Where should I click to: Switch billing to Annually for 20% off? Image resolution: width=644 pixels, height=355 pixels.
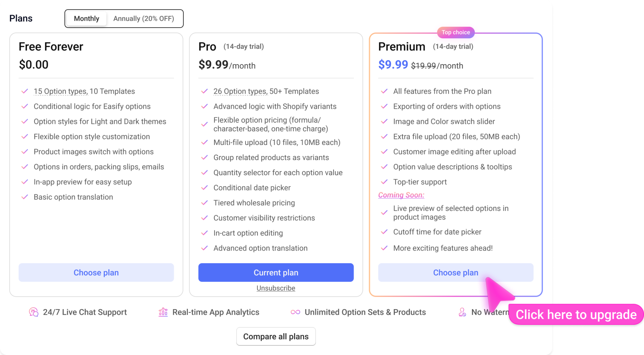pos(144,19)
